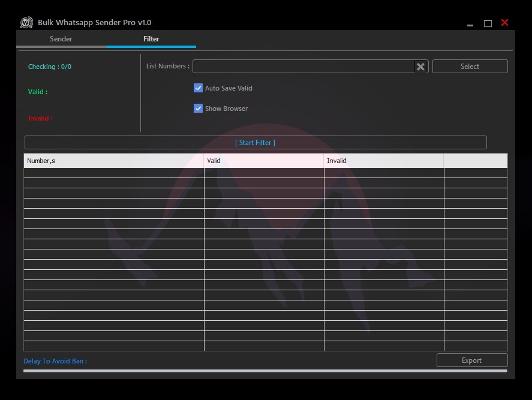
Task: Click the Select button to choose a numbers list
Action: coord(470,67)
